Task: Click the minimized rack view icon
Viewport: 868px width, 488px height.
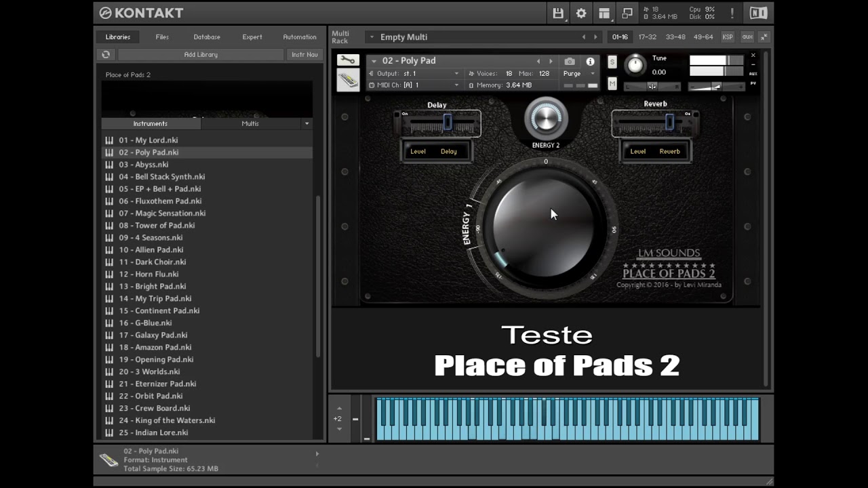Action: point(627,13)
